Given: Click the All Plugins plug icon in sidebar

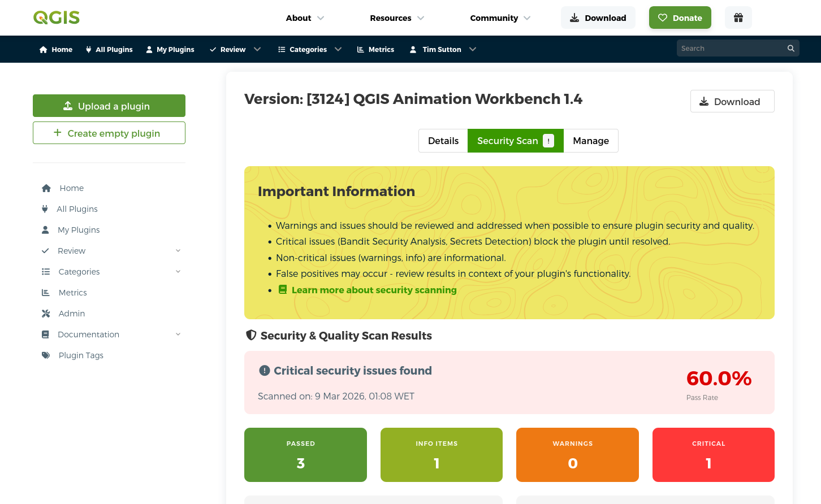Looking at the screenshot, I should (45, 209).
